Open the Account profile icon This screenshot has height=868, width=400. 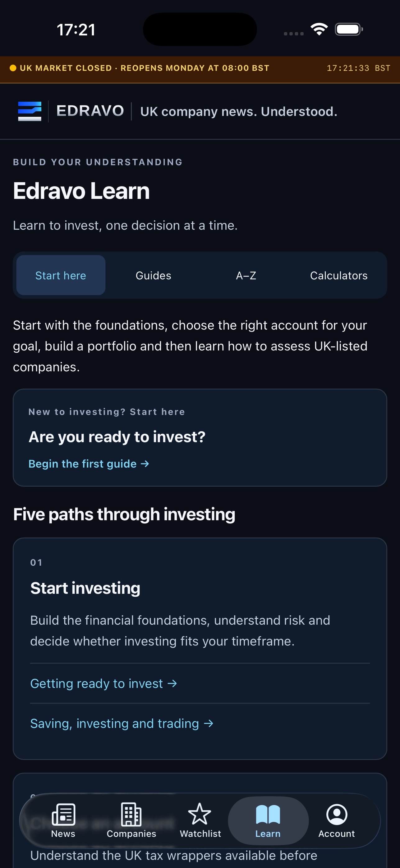click(337, 814)
